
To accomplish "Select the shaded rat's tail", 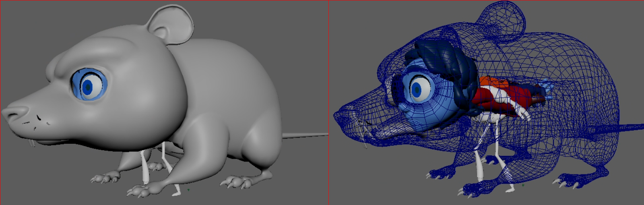I will (305, 136).
